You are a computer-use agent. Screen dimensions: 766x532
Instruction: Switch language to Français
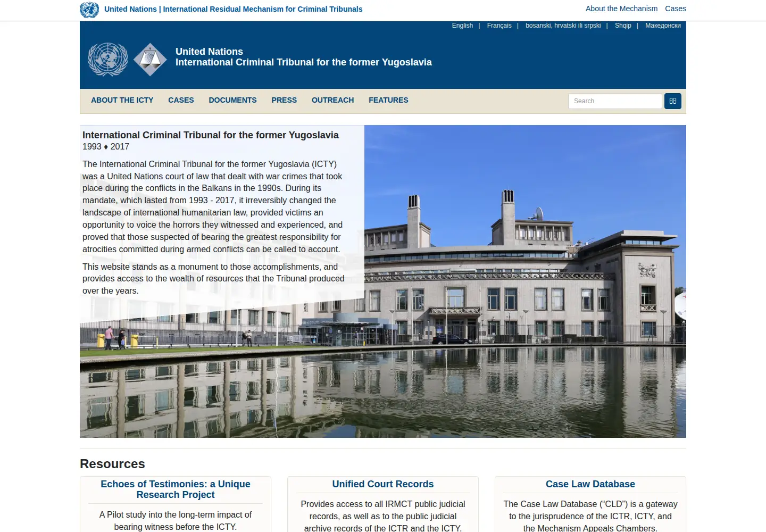click(x=499, y=26)
